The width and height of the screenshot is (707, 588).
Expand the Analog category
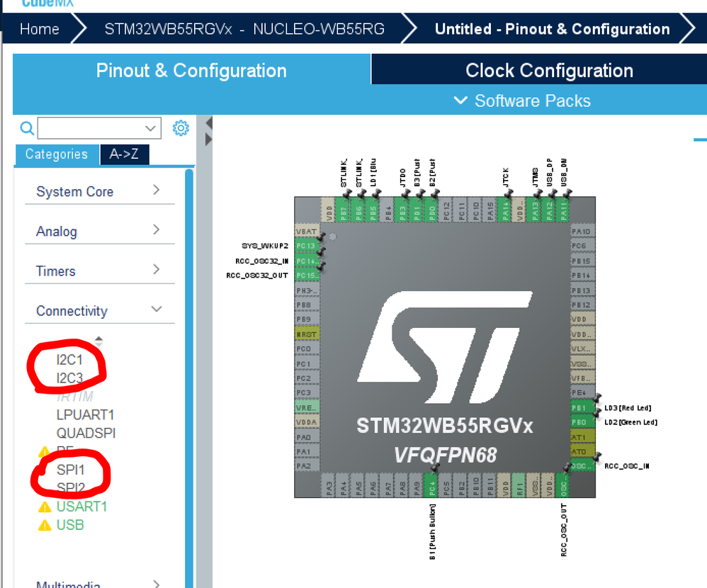click(x=100, y=231)
